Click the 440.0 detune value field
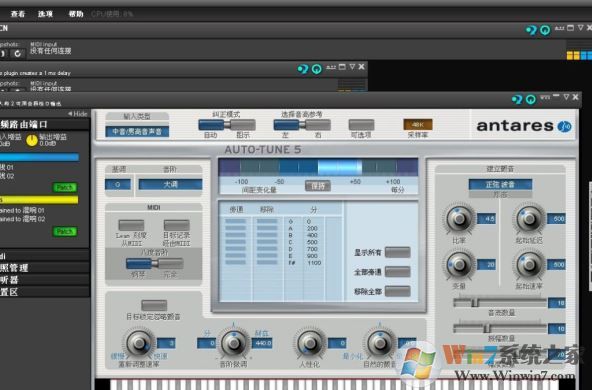The width and height of the screenshot is (592, 390). 262,343
